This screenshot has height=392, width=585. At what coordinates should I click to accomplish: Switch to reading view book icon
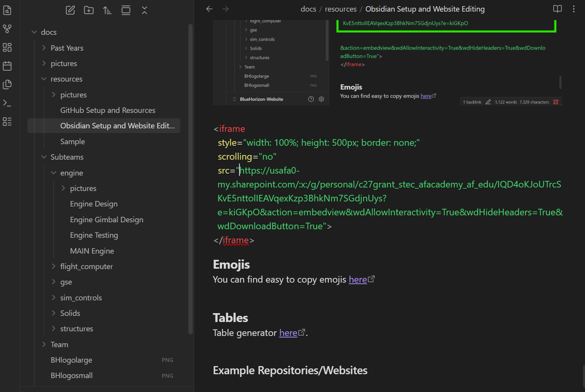pos(558,9)
